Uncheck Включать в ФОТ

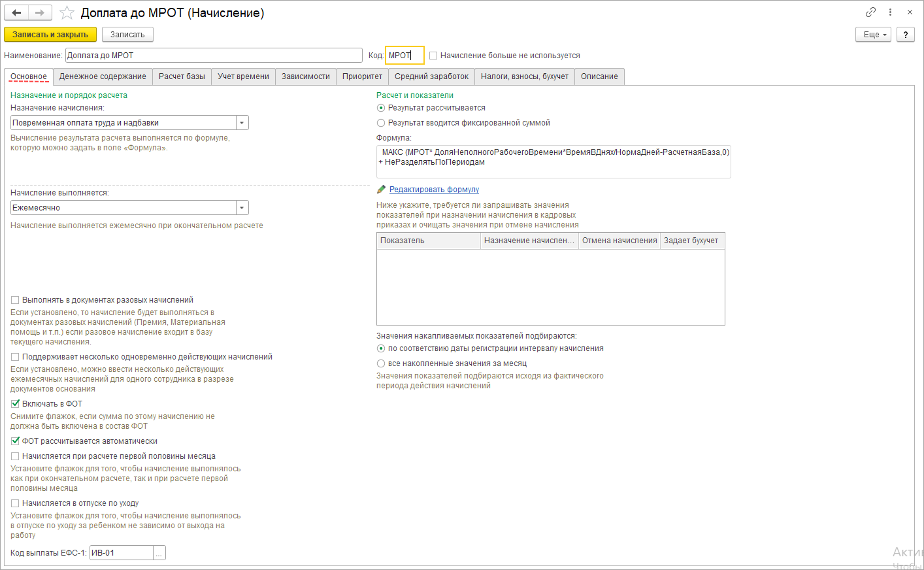[x=15, y=404]
